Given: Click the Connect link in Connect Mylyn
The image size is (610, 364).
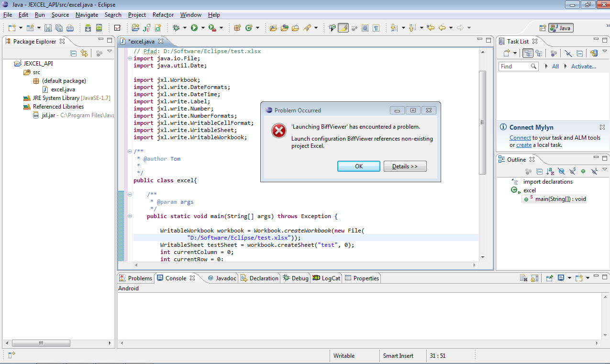Looking at the screenshot, I should click(520, 138).
